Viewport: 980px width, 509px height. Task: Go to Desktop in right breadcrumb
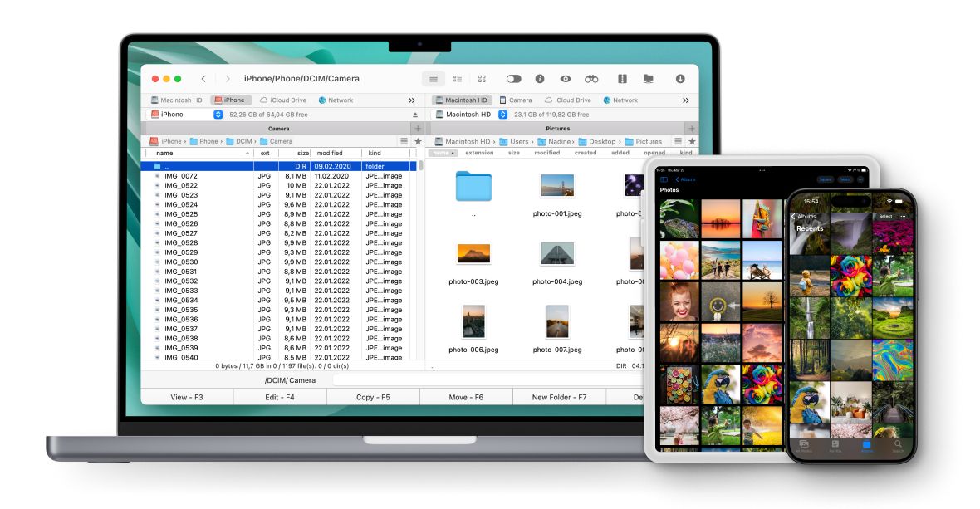(597, 142)
